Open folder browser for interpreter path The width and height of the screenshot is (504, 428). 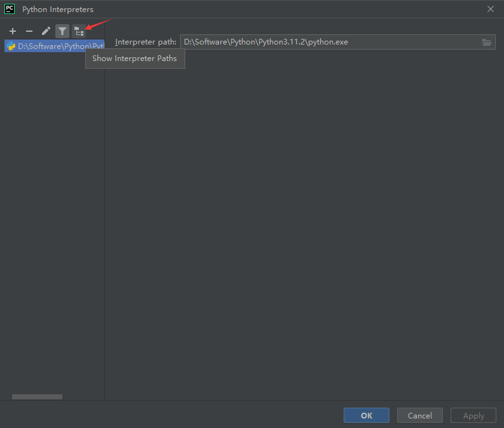487,43
